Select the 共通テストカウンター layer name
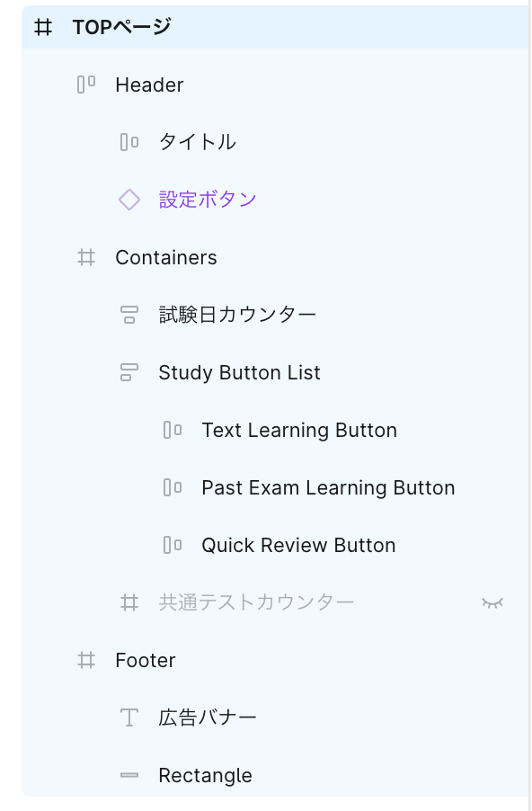This screenshot has width=532, height=811. [x=256, y=602]
